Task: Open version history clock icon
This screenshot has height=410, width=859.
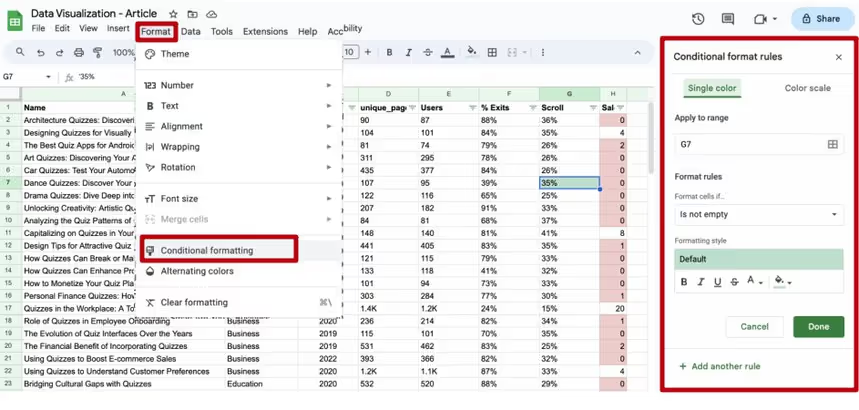Action: point(698,19)
